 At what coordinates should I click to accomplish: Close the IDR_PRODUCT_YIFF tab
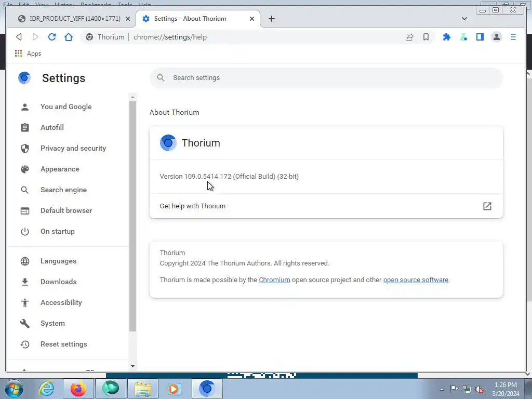coord(128,19)
